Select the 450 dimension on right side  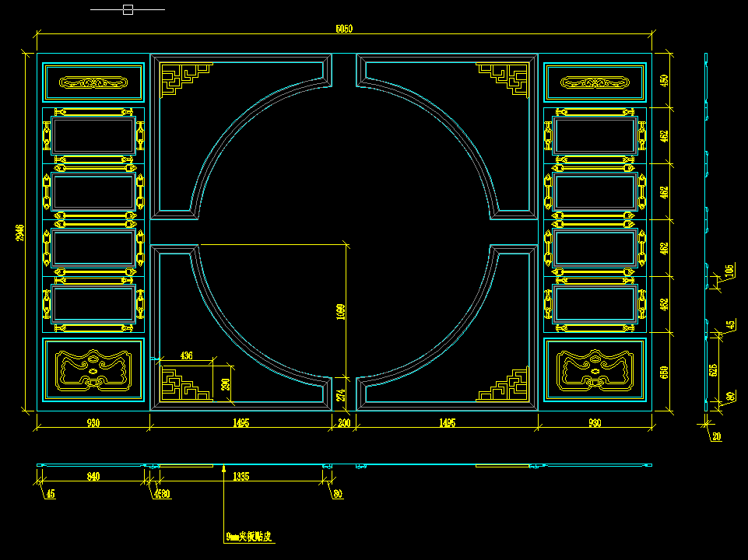click(664, 80)
